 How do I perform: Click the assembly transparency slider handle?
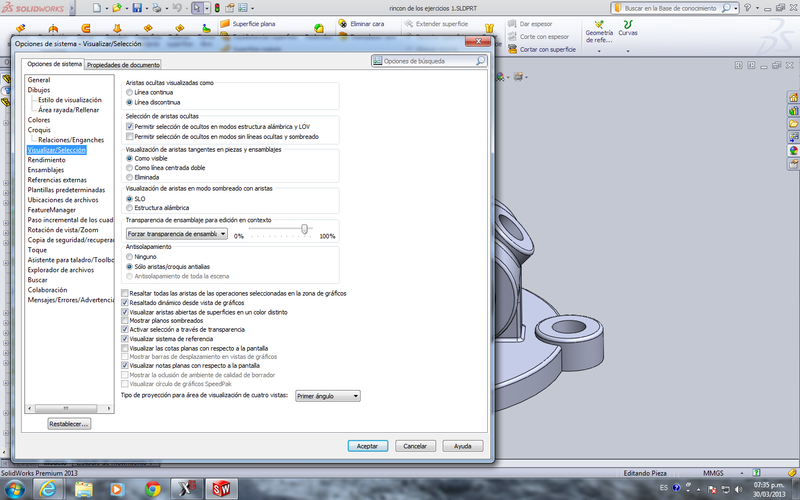tap(305, 229)
